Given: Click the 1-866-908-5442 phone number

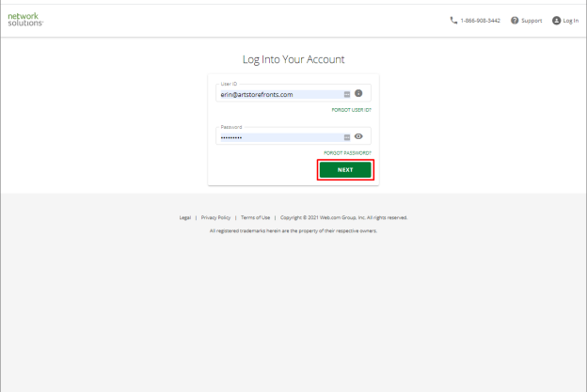Looking at the screenshot, I should (481, 21).
